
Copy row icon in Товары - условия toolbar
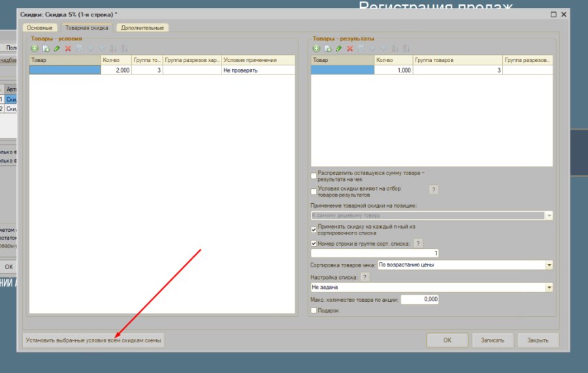pyautogui.click(x=46, y=49)
